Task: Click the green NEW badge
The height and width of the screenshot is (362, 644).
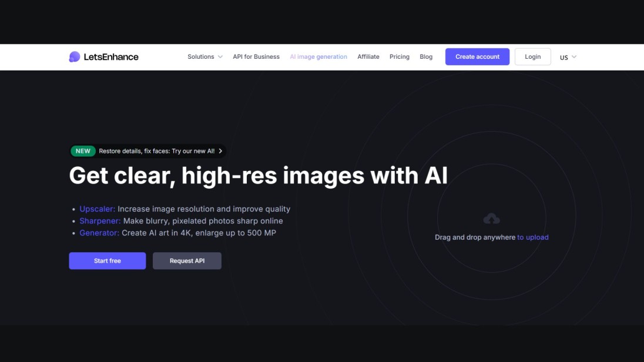Action: [x=83, y=151]
